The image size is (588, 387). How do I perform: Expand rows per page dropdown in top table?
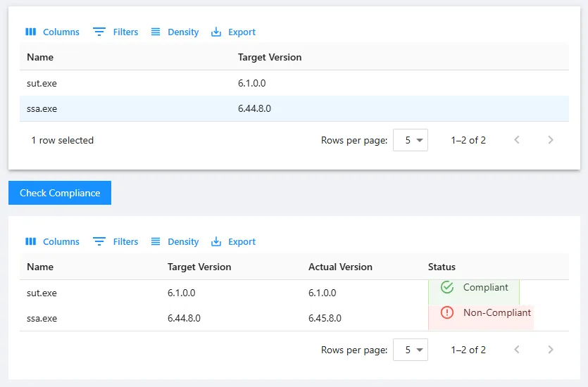click(x=411, y=140)
